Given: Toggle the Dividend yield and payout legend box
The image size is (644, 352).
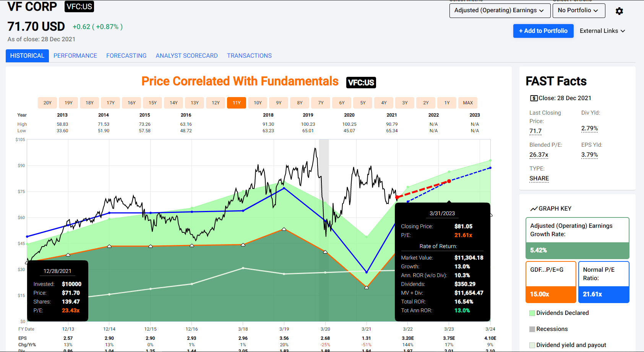Looking at the screenshot, I should coord(532,345).
